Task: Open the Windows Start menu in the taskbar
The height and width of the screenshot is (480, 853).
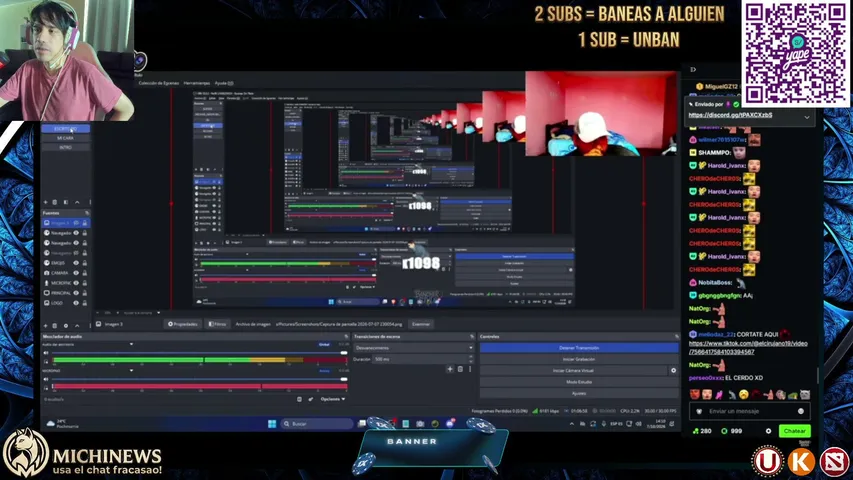Action: click(272, 423)
